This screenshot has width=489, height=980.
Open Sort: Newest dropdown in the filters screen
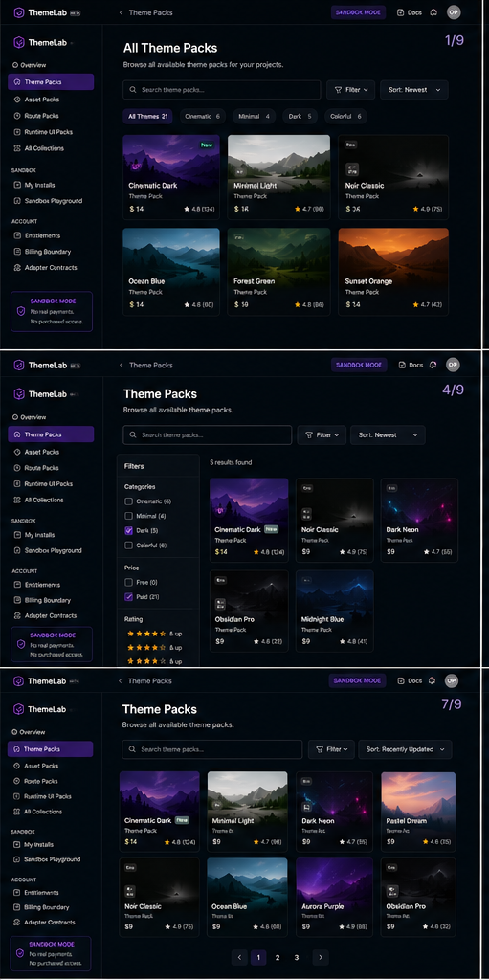click(x=388, y=435)
